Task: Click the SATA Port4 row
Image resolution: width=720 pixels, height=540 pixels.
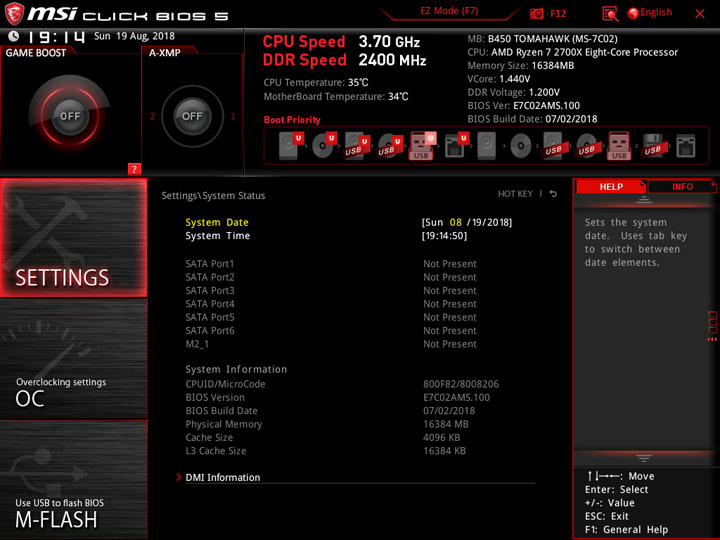Action: [x=331, y=304]
